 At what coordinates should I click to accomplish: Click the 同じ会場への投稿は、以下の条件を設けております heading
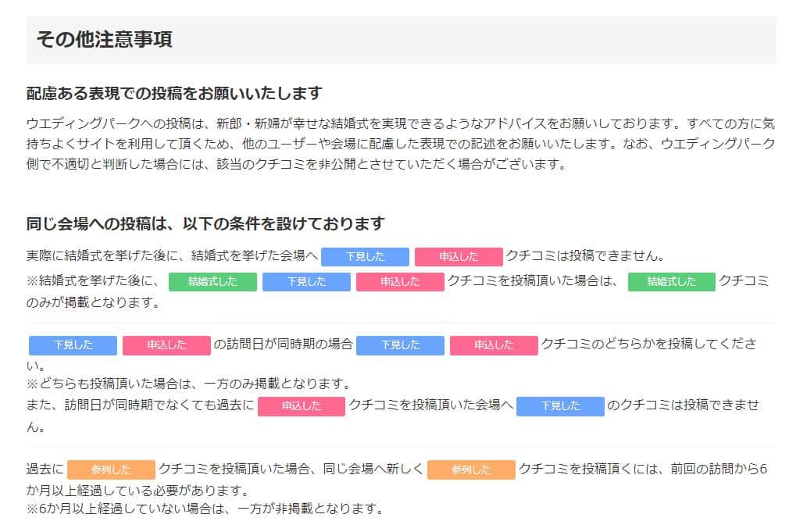click(205, 223)
